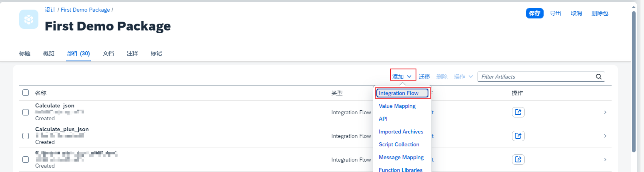Choose Integration Flow from the add menu
The height and width of the screenshot is (172, 644).
(x=398, y=93)
